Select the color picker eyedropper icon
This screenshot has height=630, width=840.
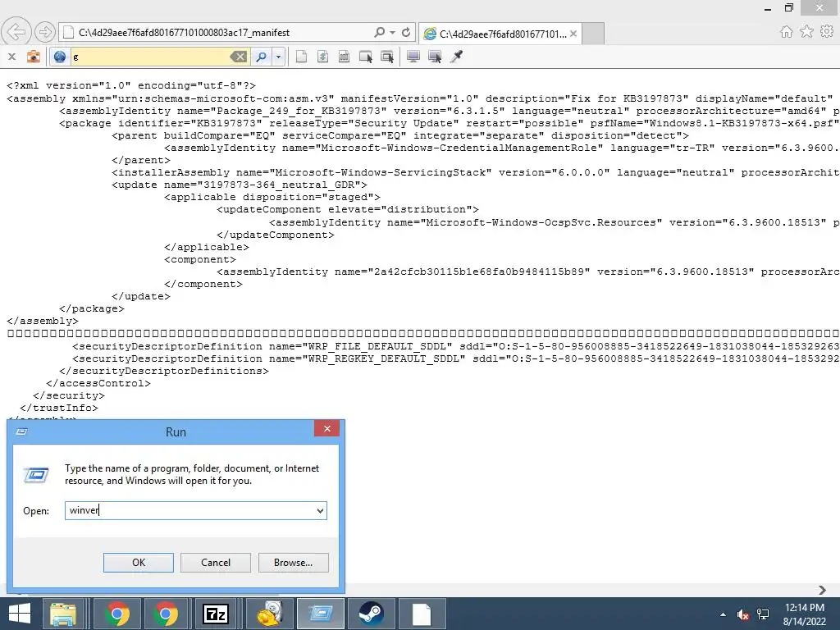(x=456, y=57)
